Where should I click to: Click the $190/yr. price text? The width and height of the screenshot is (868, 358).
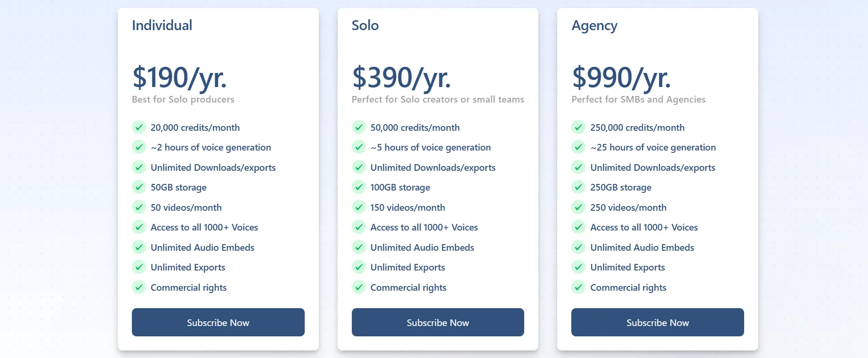click(179, 78)
